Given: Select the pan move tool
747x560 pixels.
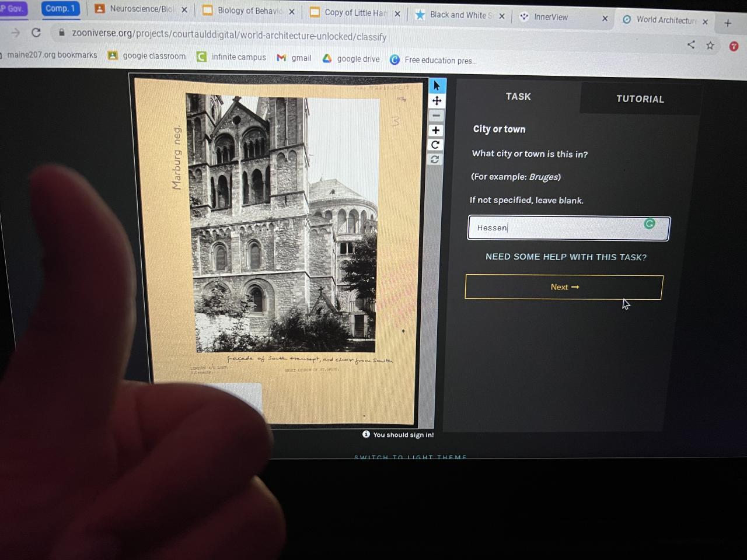Looking at the screenshot, I should [x=437, y=101].
